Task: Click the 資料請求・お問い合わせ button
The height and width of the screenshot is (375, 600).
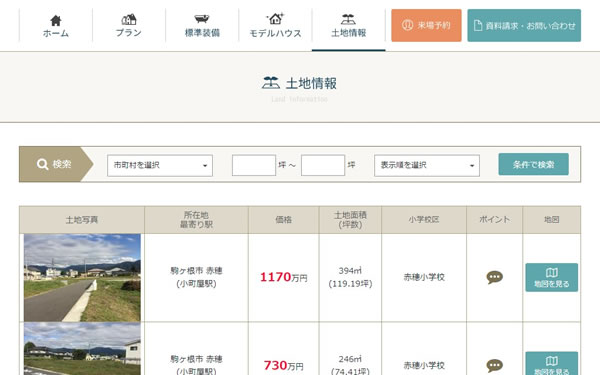Action: coord(524,26)
